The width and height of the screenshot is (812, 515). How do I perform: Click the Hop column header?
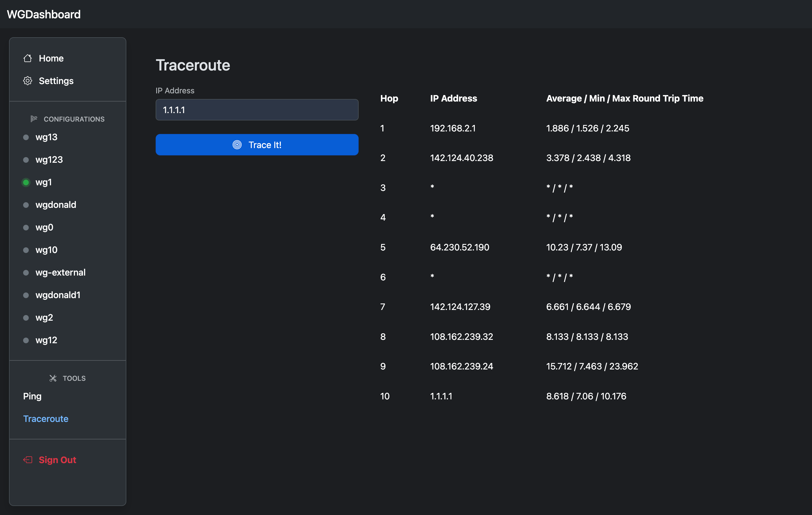(x=389, y=98)
